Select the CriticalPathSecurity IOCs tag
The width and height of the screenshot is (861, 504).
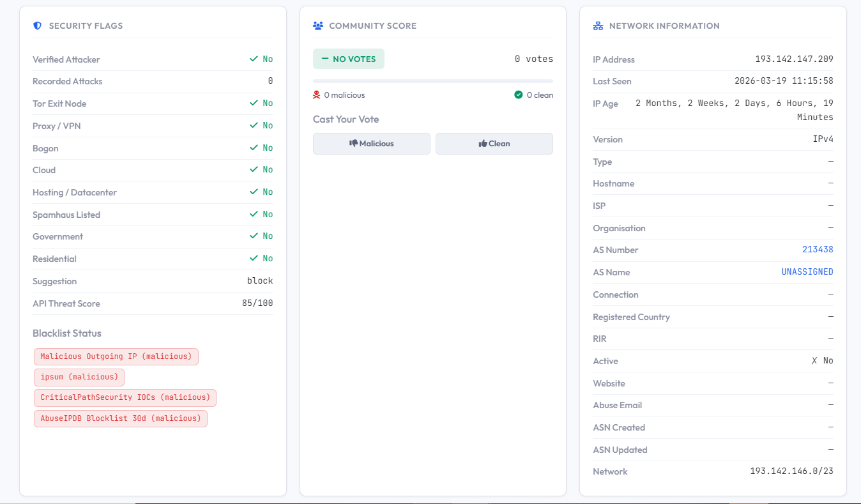click(125, 397)
